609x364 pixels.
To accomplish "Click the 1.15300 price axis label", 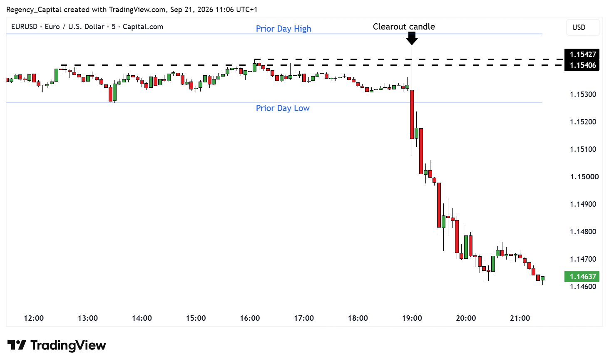I will [x=583, y=94].
